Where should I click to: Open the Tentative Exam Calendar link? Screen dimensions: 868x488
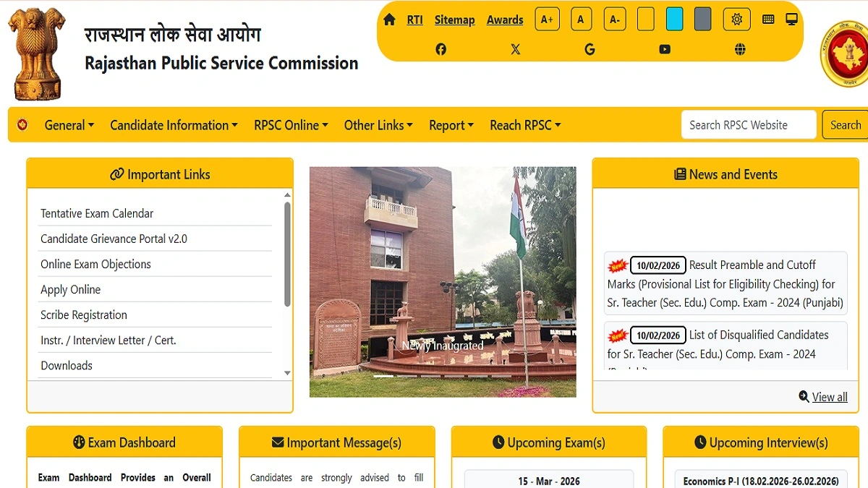[x=96, y=213]
